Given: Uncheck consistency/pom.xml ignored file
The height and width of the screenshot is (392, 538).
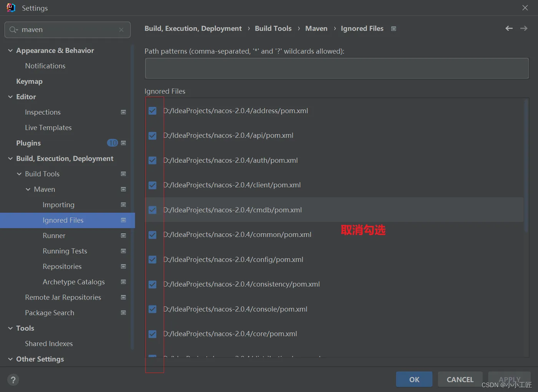Looking at the screenshot, I should (x=153, y=284).
